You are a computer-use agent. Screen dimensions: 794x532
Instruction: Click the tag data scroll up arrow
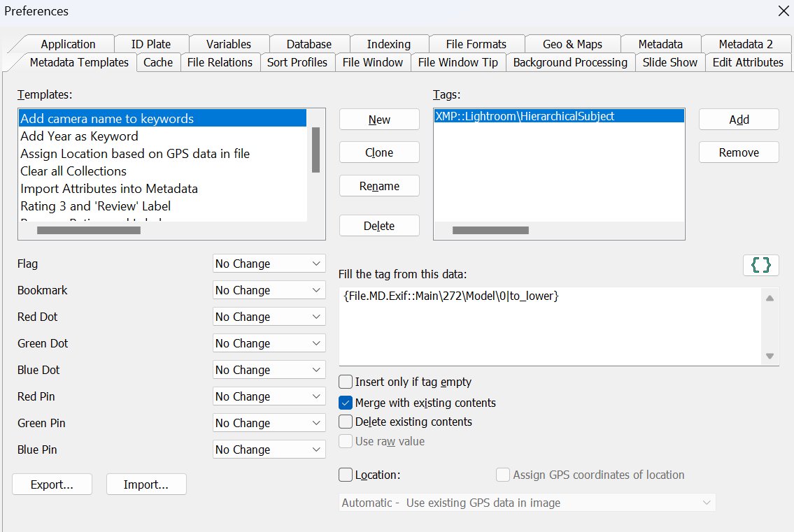tap(770, 298)
